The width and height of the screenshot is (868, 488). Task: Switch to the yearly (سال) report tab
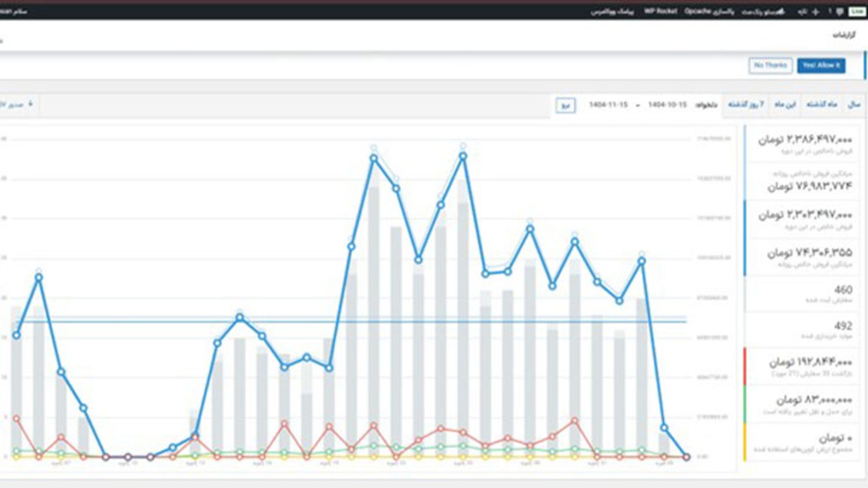(x=854, y=105)
